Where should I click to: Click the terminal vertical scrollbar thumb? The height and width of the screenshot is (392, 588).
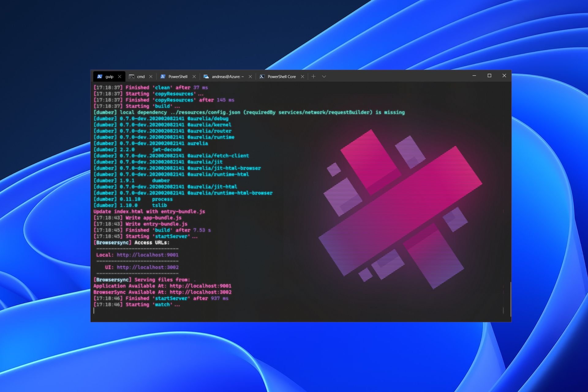pyautogui.click(x=510, y=299)
